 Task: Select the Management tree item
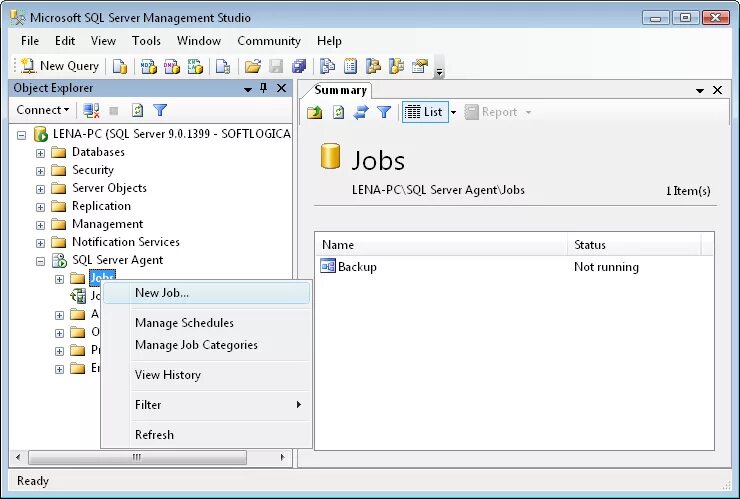107,224
